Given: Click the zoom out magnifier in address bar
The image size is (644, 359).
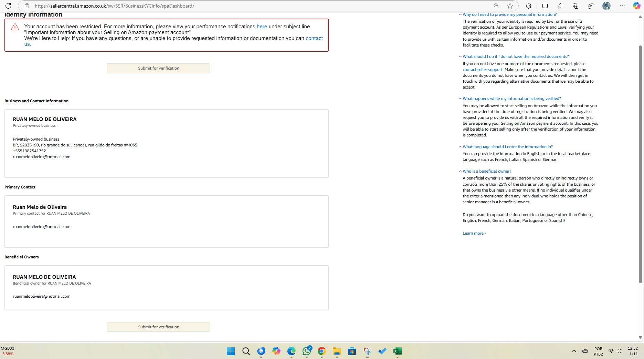Looking at the screenshot, I should [496, 6].
